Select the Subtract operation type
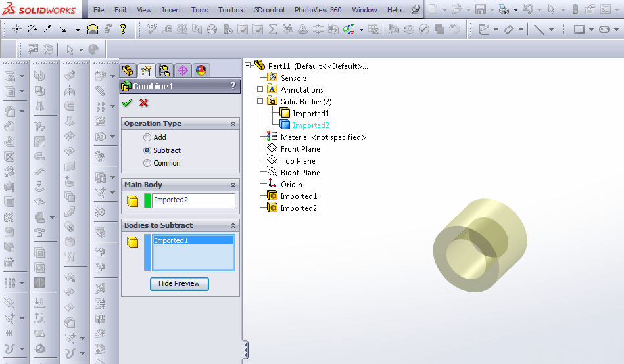This screenshot has width=624, height=364. click(147, 150)
